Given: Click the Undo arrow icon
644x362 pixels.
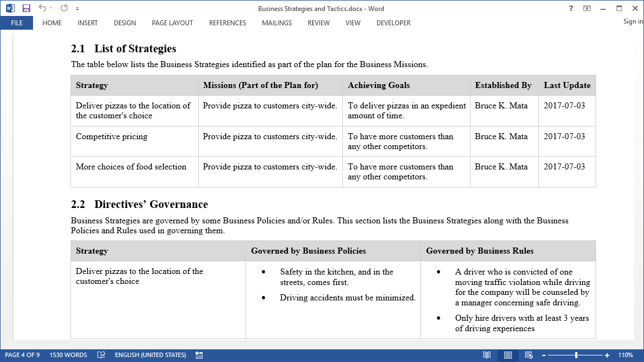Looking at the screenshot, I should click(42, 8).
